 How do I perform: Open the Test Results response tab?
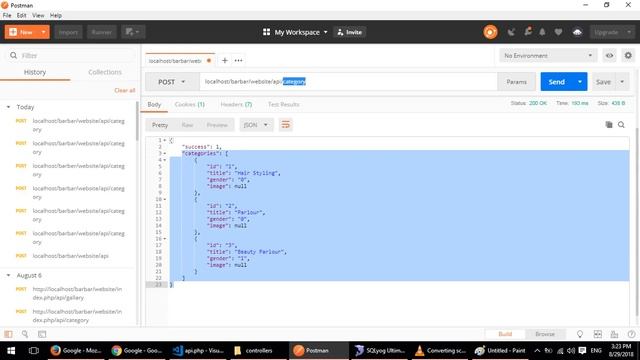pyautogui.click(x=284, y=104)
